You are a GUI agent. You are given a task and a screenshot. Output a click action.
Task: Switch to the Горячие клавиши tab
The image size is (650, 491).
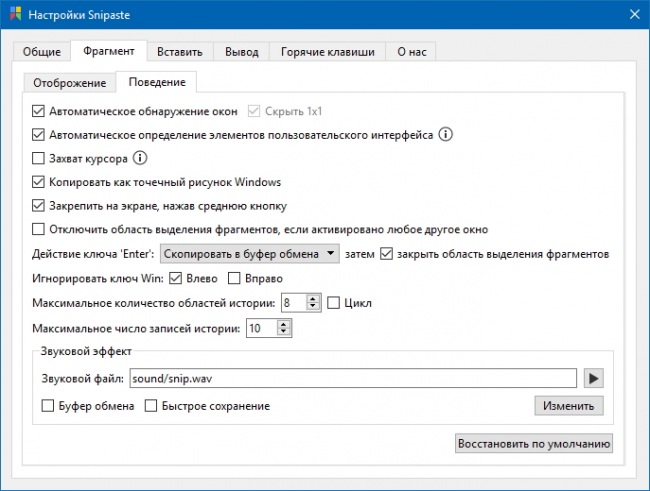click(x=327, y=52)
